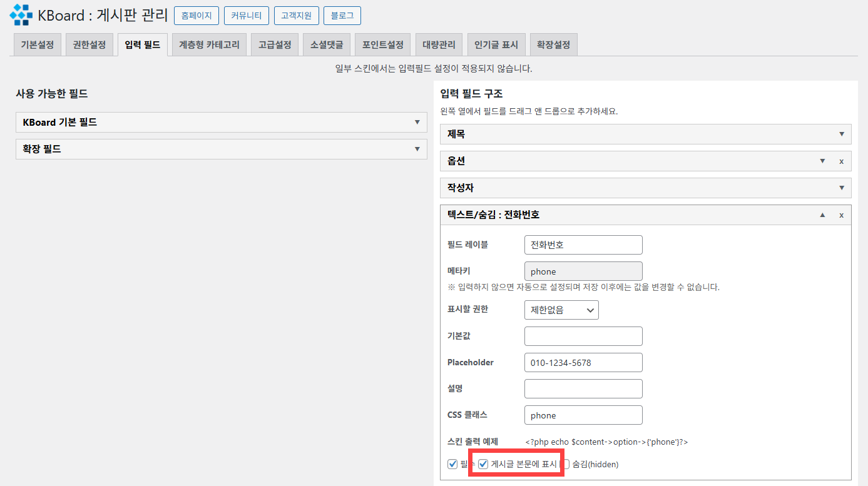Click the PHP echo code example text
The width and height of the screenshot is (868, 486).
tap(606, 442)
